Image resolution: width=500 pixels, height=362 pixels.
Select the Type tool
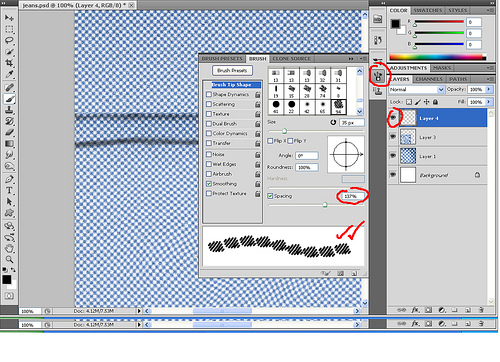pyautogui.click(x=9, y=190)
